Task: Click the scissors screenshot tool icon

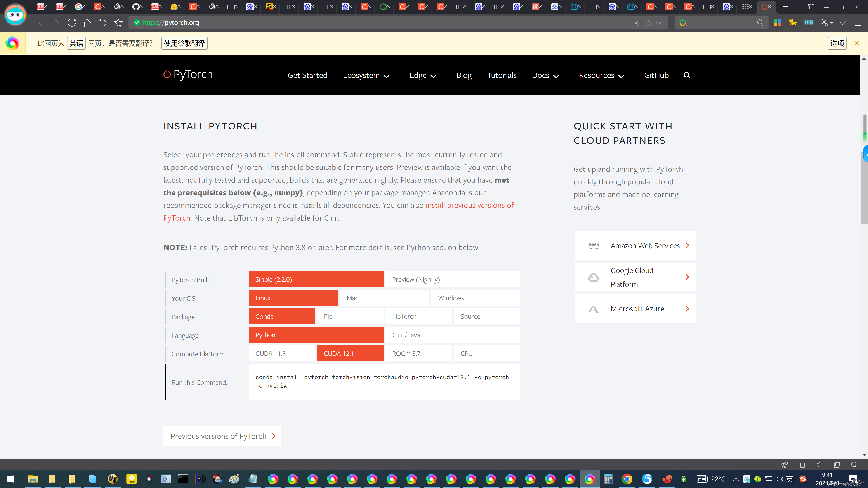Action: click(x=824, y=23)
